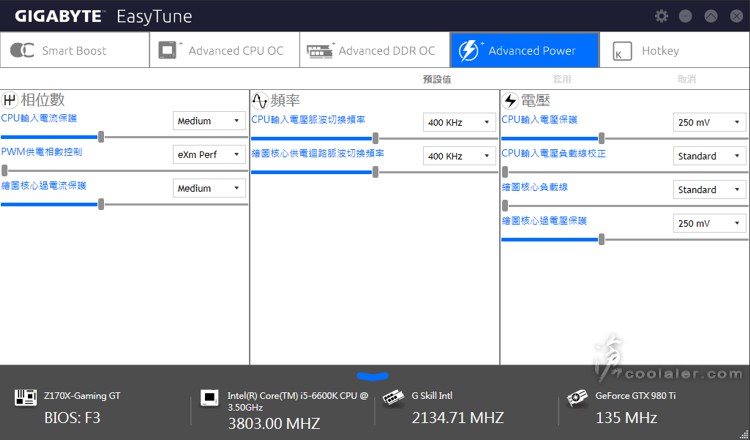The height and width of the screenshot is (440, 750).
Task: Open CPU輸入電壓脈波切換頻率 400 KHz dropdown
Action: click(459, 122)
